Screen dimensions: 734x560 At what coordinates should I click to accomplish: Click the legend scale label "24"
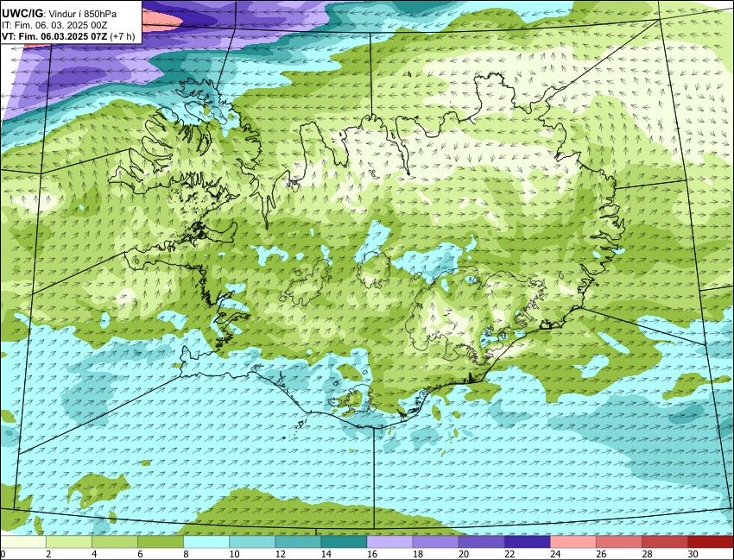(555, 554)
